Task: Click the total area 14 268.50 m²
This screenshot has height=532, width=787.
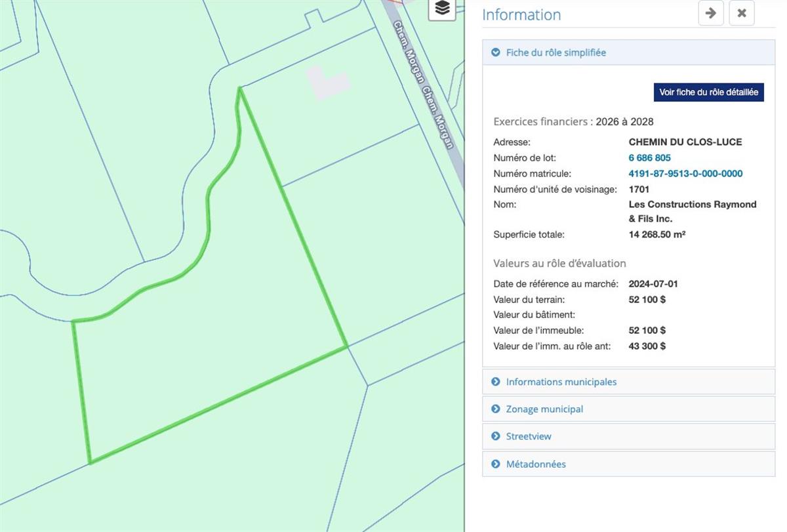Action: point(657,234)
